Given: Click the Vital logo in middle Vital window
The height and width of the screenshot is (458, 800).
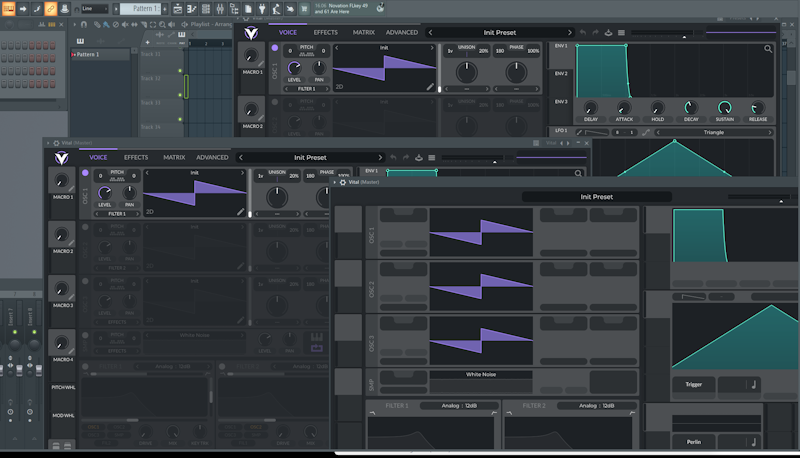Looking at the screenshot, I should pos(61,158).
